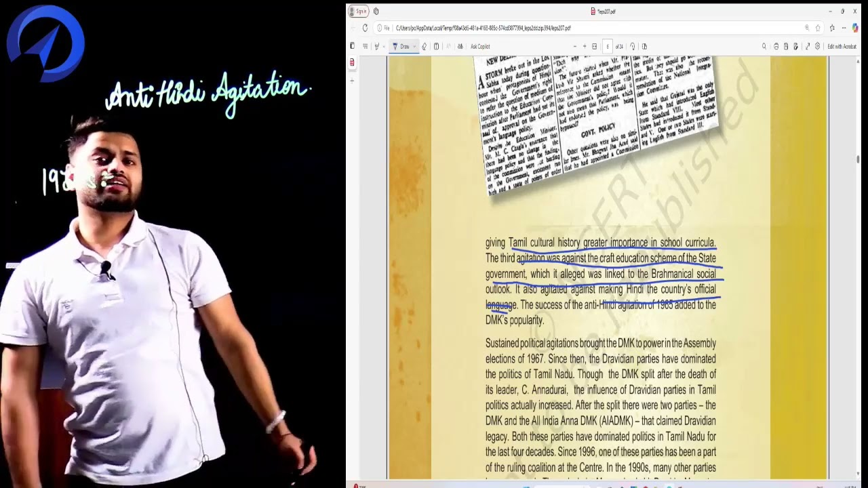Click the text "DMK's popularity."
Image resolution: width=868 pixels, height=488 pixels.
point(515,321)
